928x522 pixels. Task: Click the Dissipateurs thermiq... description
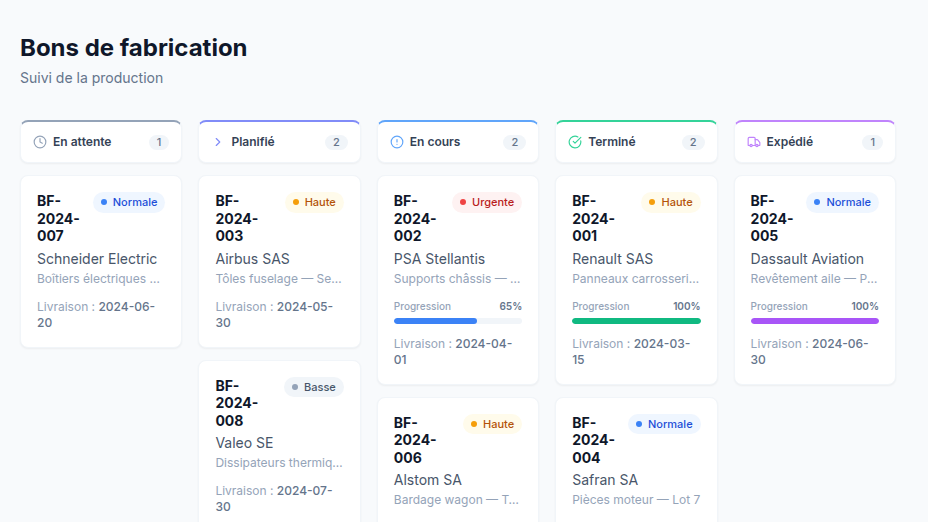pos(279,463)
